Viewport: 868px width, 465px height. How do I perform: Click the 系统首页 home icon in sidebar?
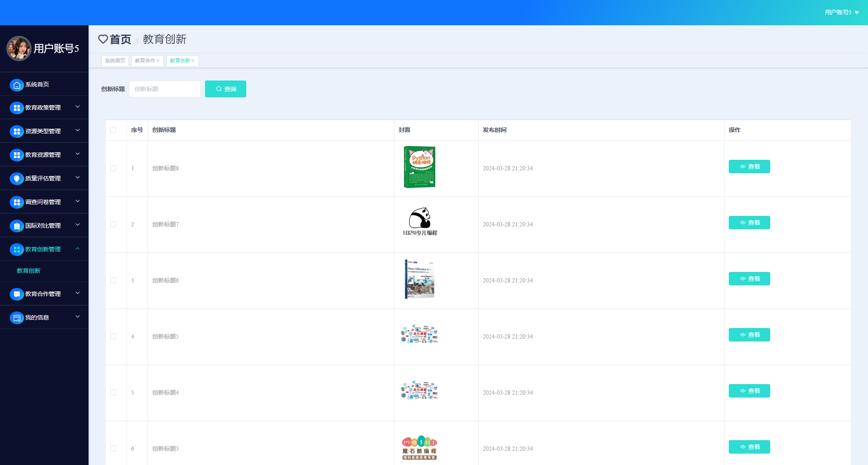click(16, 85)
